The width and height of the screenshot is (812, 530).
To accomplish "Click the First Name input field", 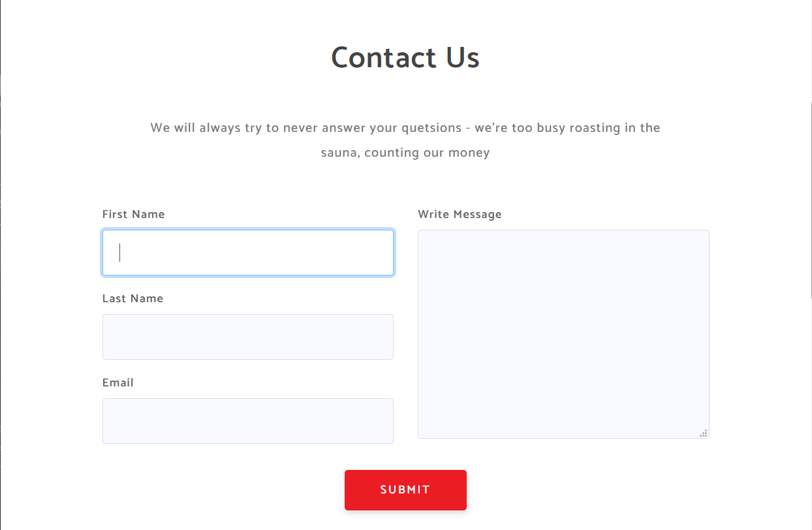I will 248,253.
